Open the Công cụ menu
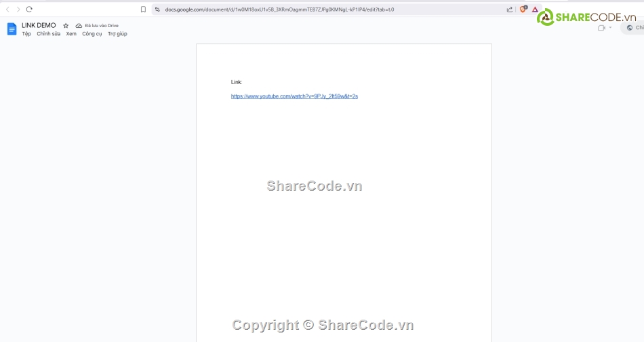Image resolution: width=644 pixels, height=342 pixels. pyautogui.click(x=92, y=34)
